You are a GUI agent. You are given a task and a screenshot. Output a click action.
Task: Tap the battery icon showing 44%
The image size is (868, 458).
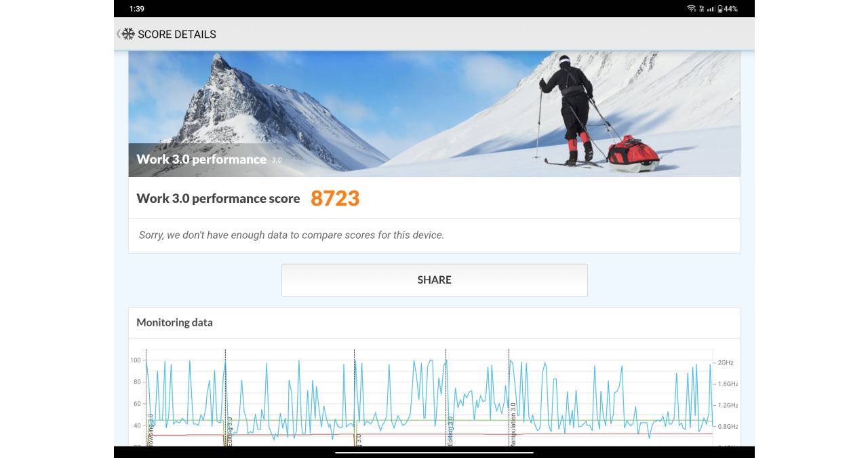click(721, 9)
